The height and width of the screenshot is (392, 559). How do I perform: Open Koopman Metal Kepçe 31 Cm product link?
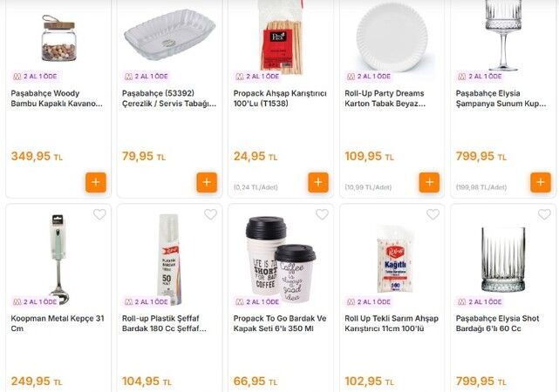click(x=58, y=323)
